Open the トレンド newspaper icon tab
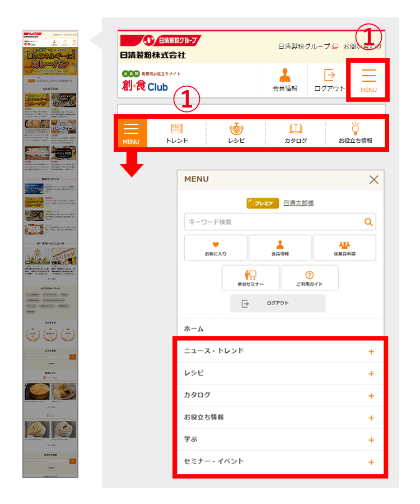 click(177, 134)
